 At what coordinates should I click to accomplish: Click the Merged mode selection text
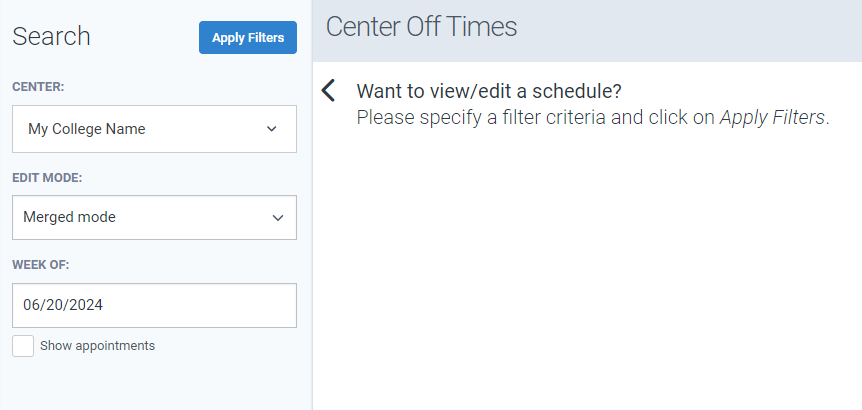click(69, 217)
